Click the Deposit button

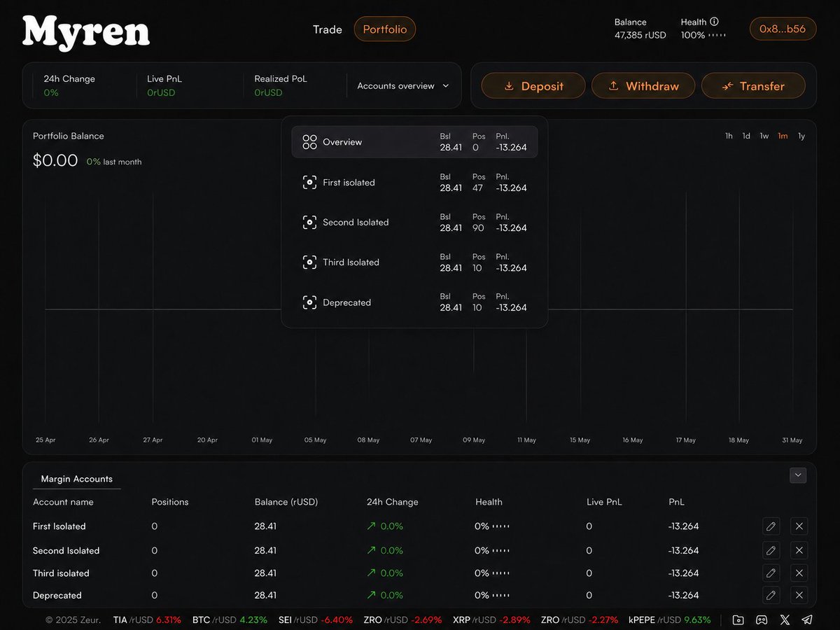click(x=533, y=86)
